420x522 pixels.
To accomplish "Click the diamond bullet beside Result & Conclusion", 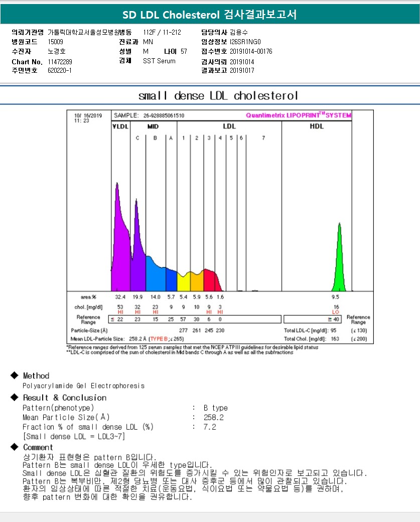I will click(14, 398).
